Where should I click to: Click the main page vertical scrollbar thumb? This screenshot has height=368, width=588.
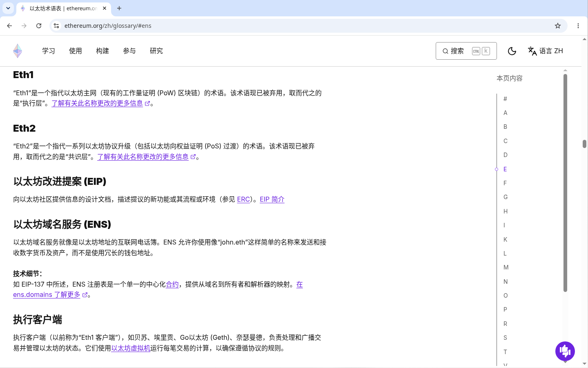584,144
